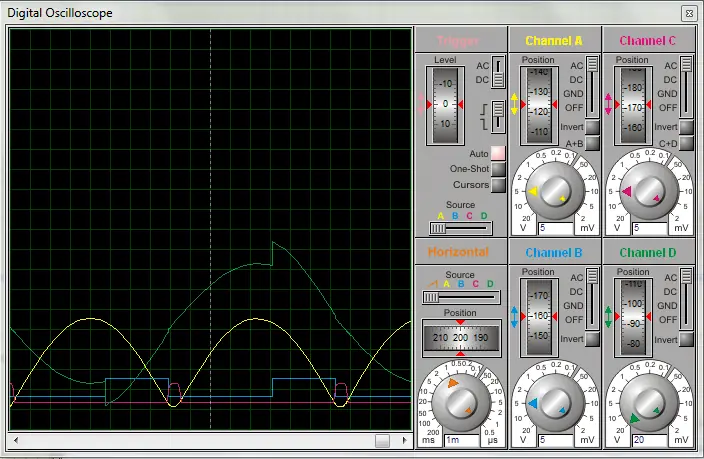
Task: Select AC label for Channel B
Action: (x=576, y=278)
